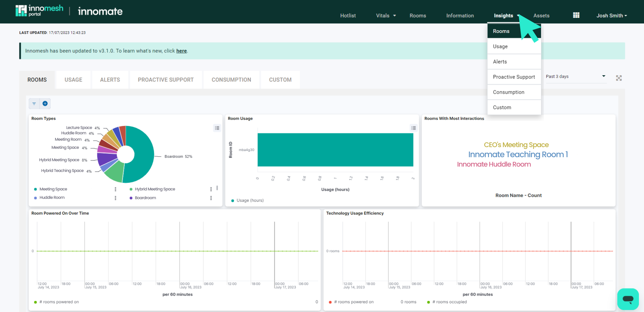Viewport: 644px width, 312px height.
Task: Open the filter options on the dashboard
Action: point(34,103)
